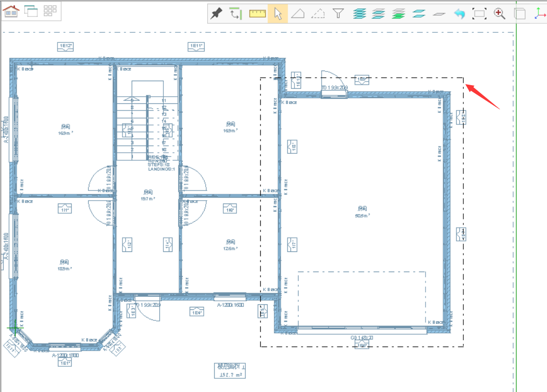Click the two-layer teal icon

pos(418,14)
